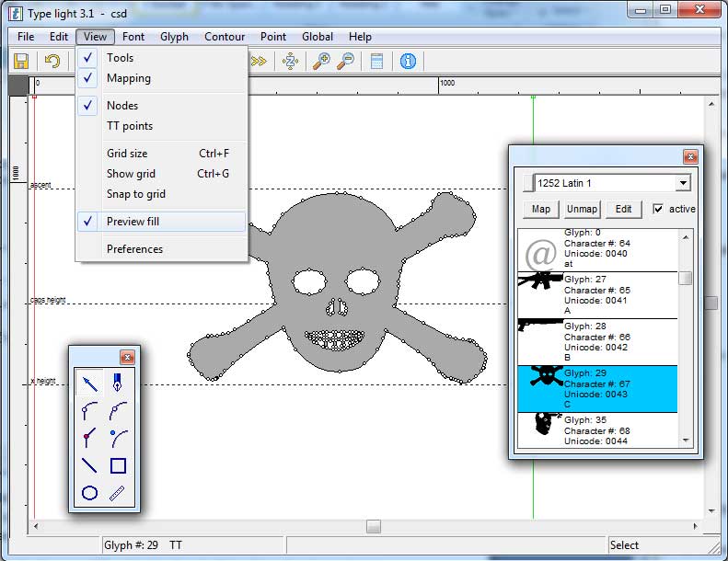Open Preferences from the View menu
This screenshot has width=728, height=561.
point(134,249)
